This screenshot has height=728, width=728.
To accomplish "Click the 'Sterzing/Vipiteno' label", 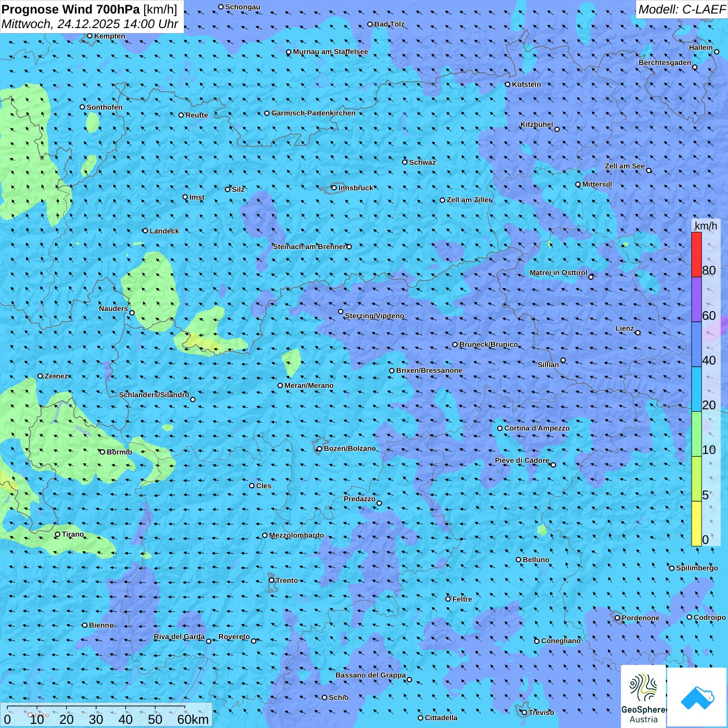I will point(374,316).
